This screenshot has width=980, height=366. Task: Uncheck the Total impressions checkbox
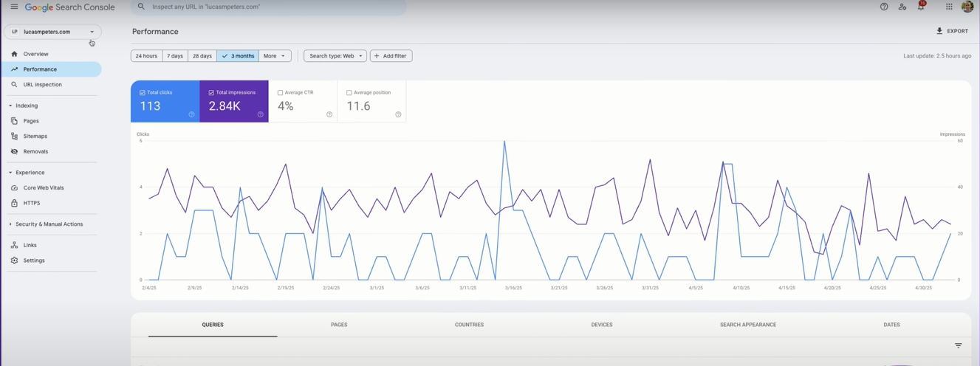click(211, 93)
